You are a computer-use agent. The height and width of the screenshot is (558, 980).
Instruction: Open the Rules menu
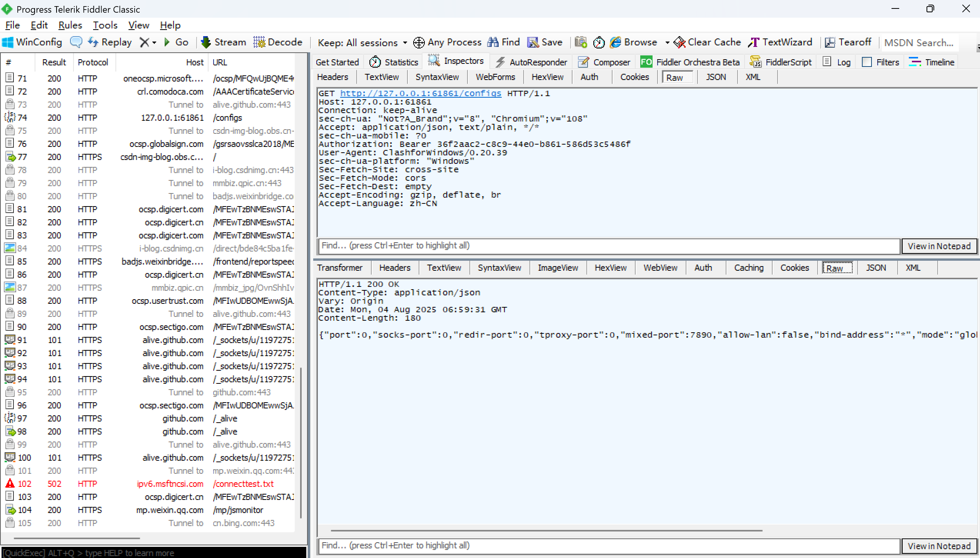[70, 25]
